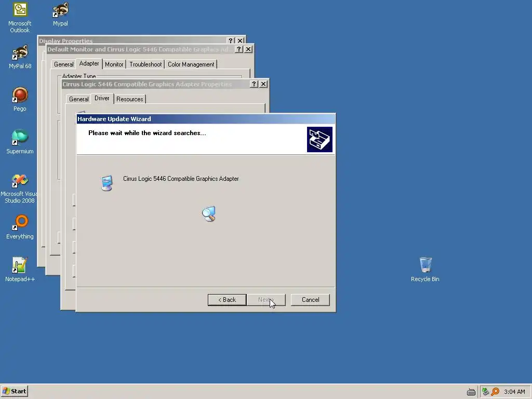Viewport: 532px width, 399px height.
Task: Click the 3:04 AM system clock
Action: 514,392
